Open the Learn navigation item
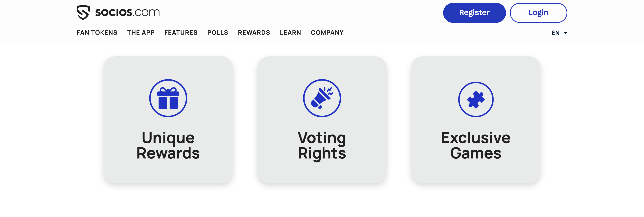644x217 pixels. point(290,33)
